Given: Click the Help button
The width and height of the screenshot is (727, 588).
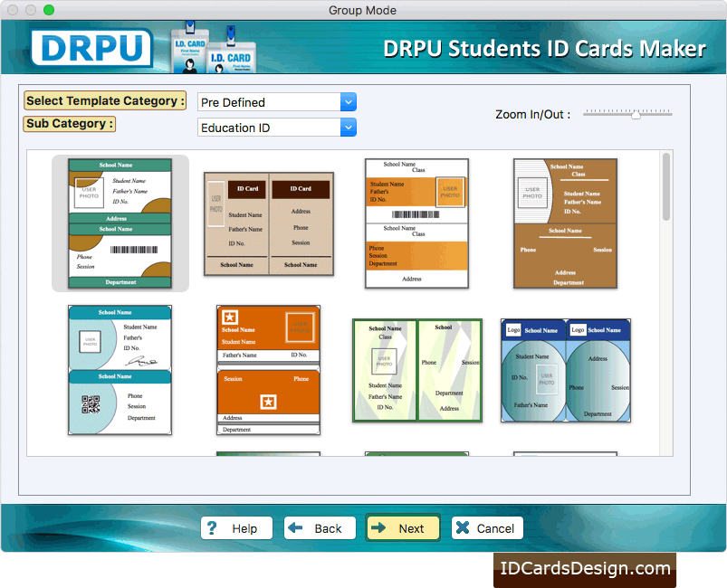Looking at the screenshot, I should [x=236, y=528].
